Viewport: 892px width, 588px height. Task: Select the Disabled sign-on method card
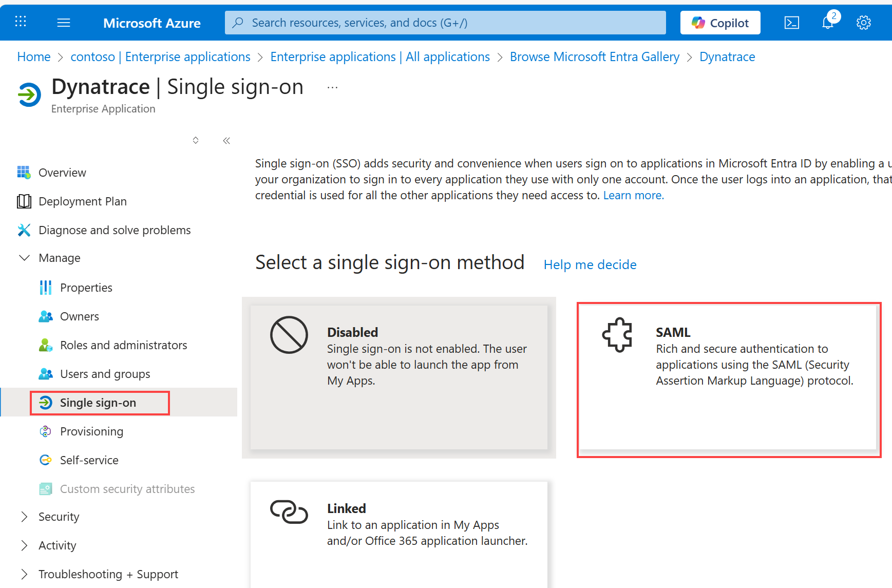[399, 377]
